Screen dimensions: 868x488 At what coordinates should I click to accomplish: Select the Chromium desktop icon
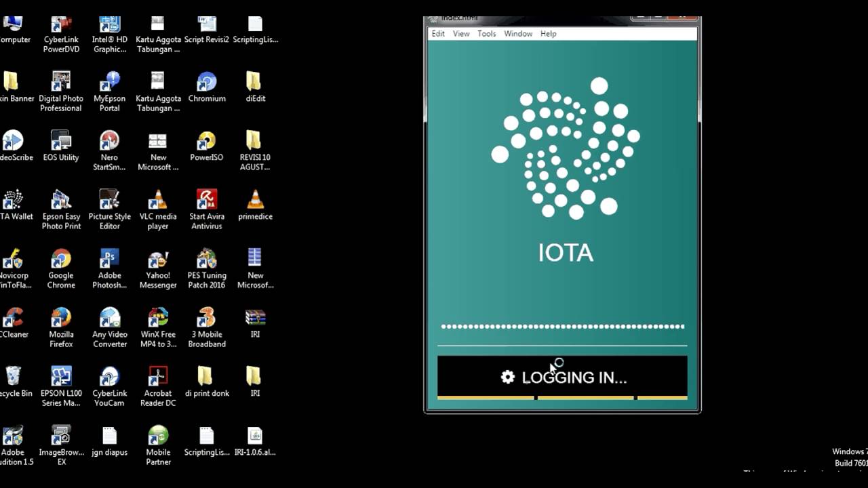coord(207,87)
